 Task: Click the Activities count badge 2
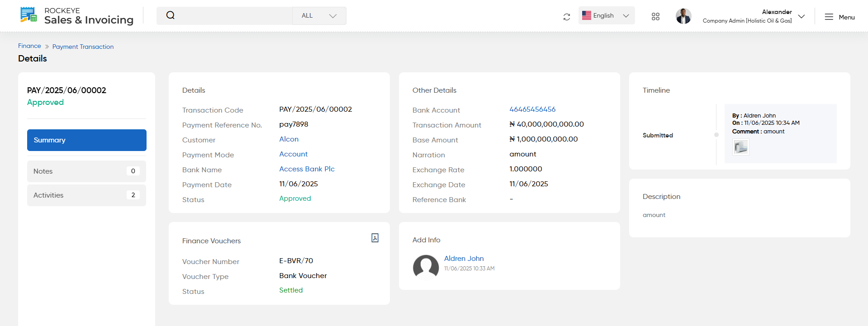point(133,195)
